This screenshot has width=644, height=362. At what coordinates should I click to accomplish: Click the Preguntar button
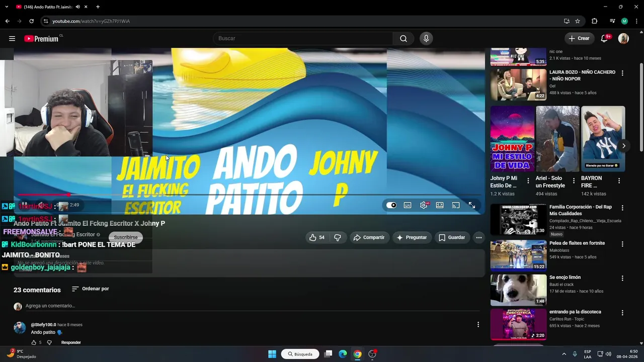pos(412,237)
